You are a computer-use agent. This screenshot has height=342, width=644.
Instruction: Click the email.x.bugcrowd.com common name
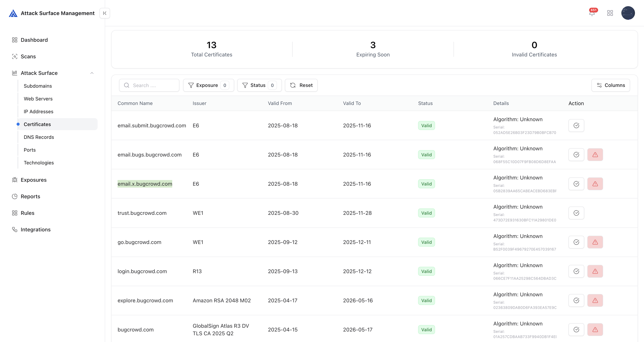(145, 184)
